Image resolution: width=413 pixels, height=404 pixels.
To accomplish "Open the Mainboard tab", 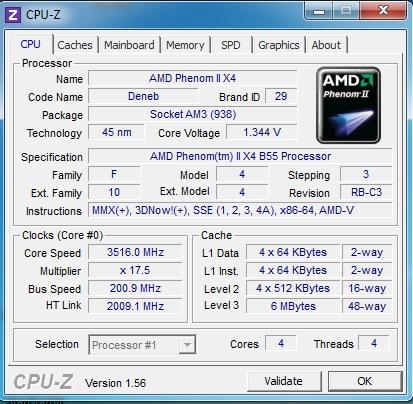I will (x=129, y=45).
